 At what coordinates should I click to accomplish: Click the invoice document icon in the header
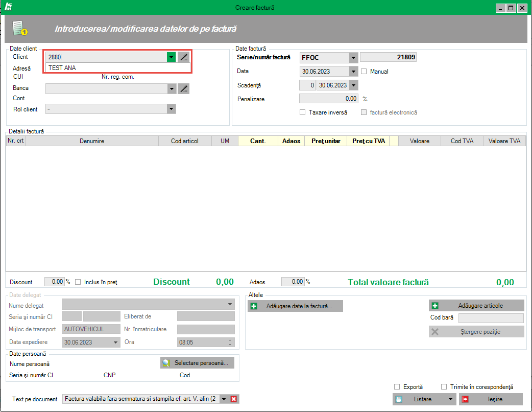click(x=20, y=28)
